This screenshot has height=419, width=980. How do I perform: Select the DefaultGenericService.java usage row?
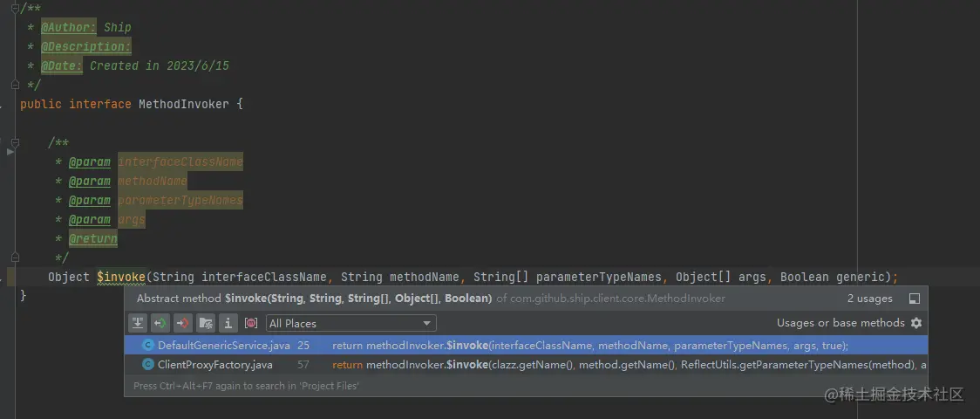click(526, 345)
